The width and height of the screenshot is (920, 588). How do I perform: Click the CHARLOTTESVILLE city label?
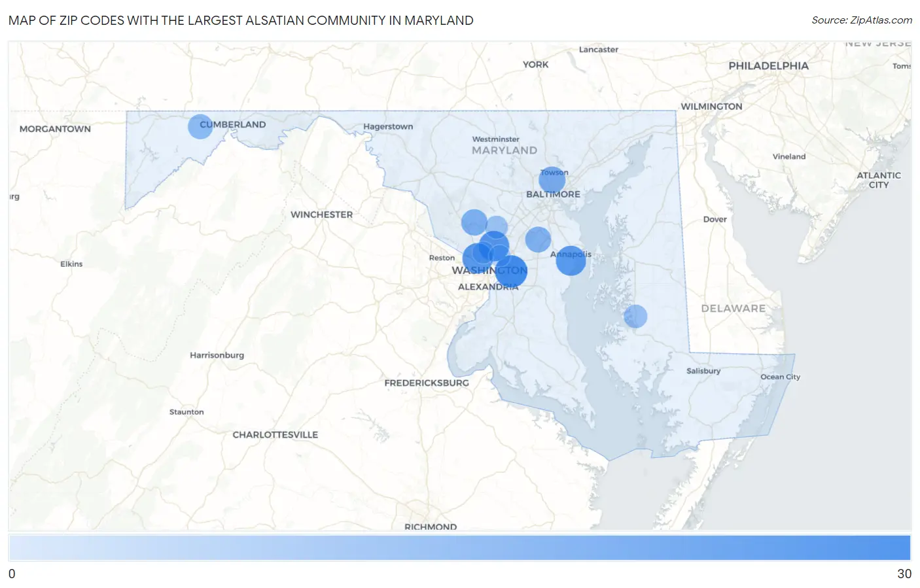[x=275, y=435]
